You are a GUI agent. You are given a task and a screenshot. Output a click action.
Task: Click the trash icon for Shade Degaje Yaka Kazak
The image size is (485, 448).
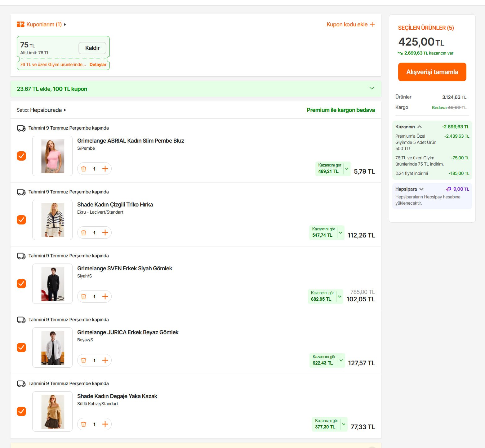click(83, 424)
